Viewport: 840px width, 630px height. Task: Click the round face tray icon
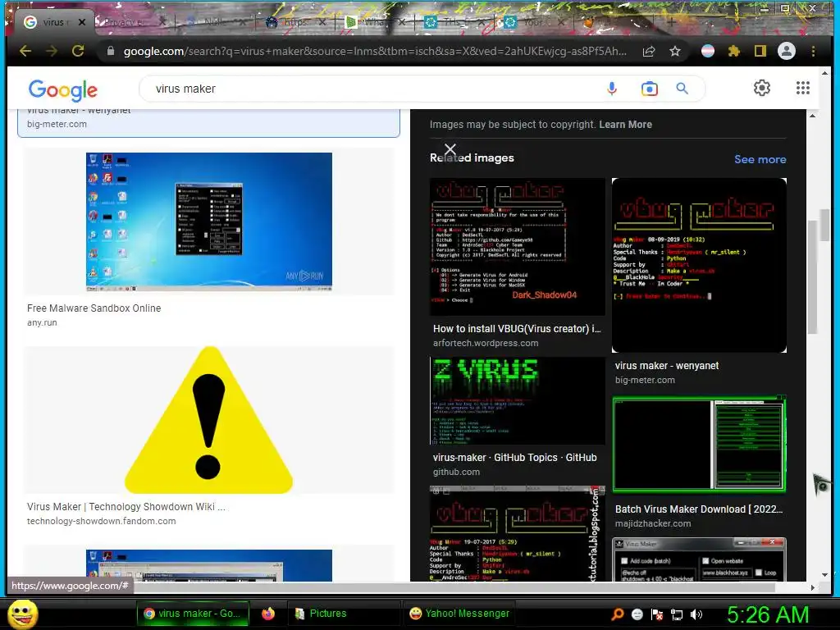point(637,614)
